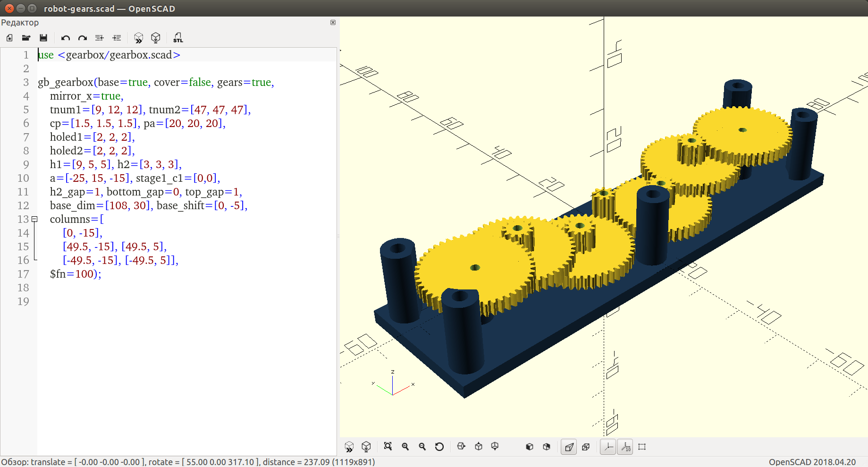Run Render from the viewer toolbar
Image resolution: width=868 pixels, height=467 pixels.
pyautogui.click(x=366, y=447)
